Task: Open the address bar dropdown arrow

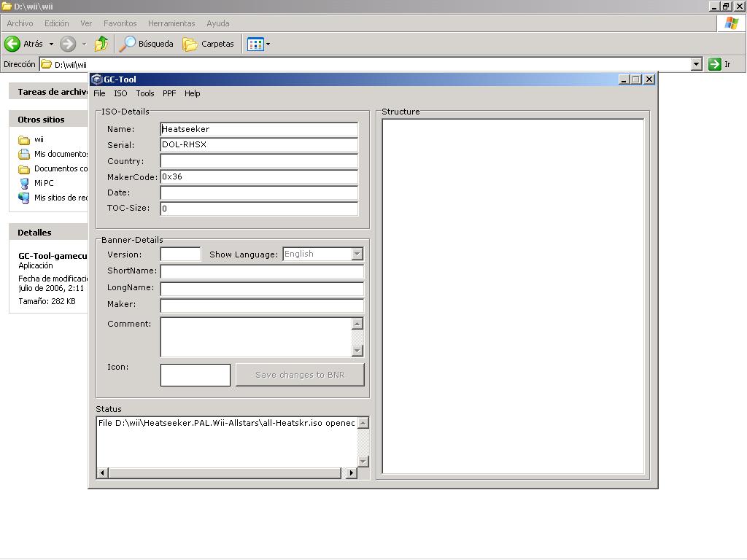Action: pos(696,64)
